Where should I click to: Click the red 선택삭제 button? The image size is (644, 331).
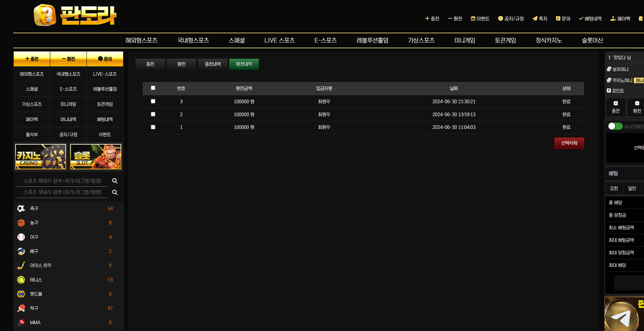pos(569,143)
